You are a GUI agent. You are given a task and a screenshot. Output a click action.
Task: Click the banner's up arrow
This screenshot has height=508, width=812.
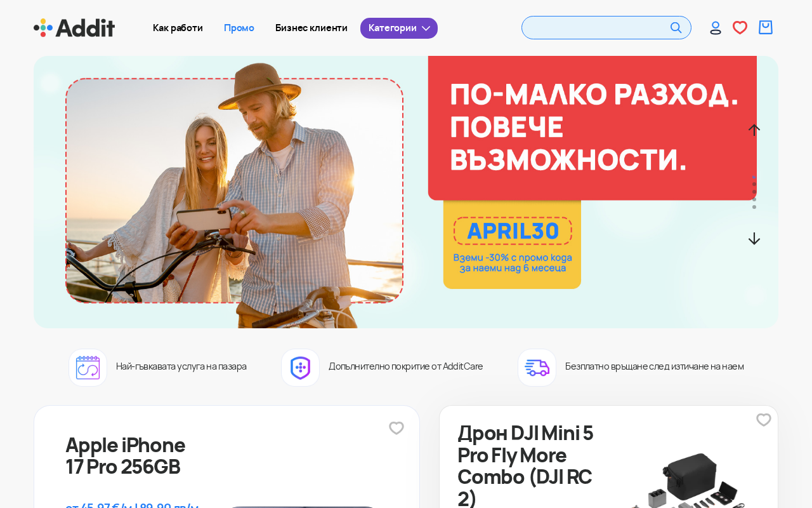[754, 130]
